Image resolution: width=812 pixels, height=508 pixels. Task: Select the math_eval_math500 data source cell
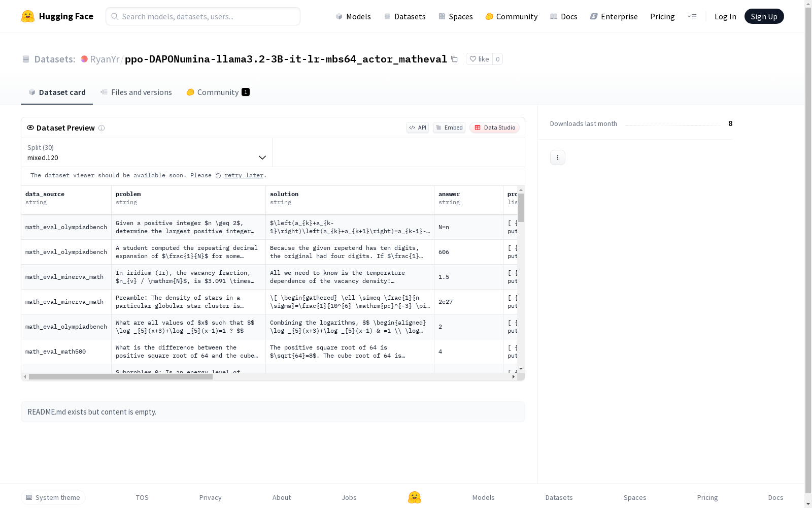(66, 352)
